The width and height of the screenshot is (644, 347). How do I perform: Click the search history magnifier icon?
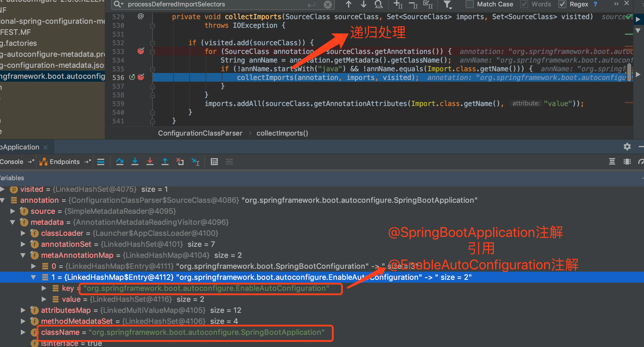pos(118,4)
